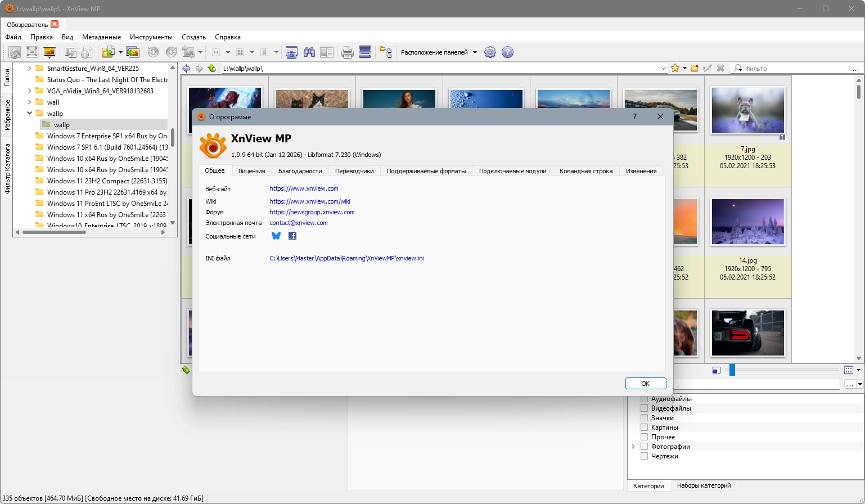
Task: Open the xnview.ini file path link
Action: [346, 258]
